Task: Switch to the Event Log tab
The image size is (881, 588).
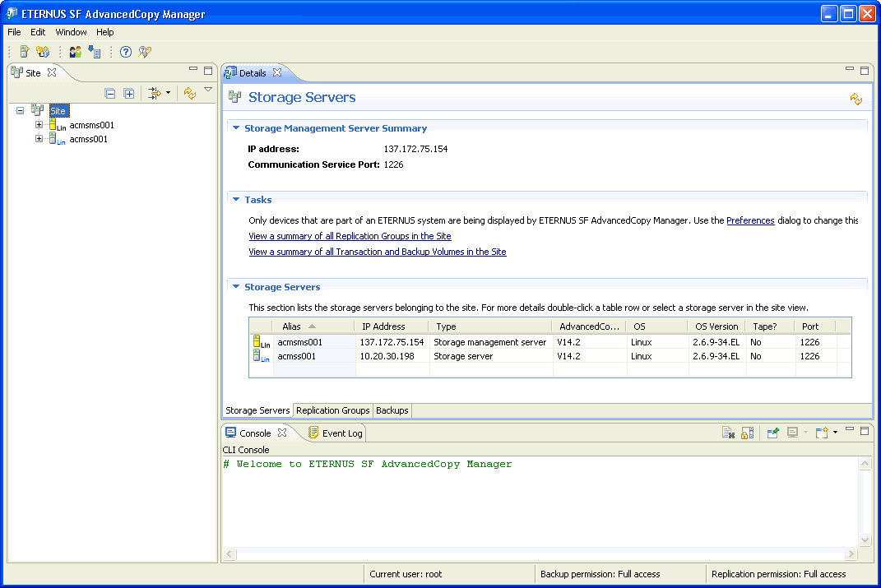Action: click(336, 433)
